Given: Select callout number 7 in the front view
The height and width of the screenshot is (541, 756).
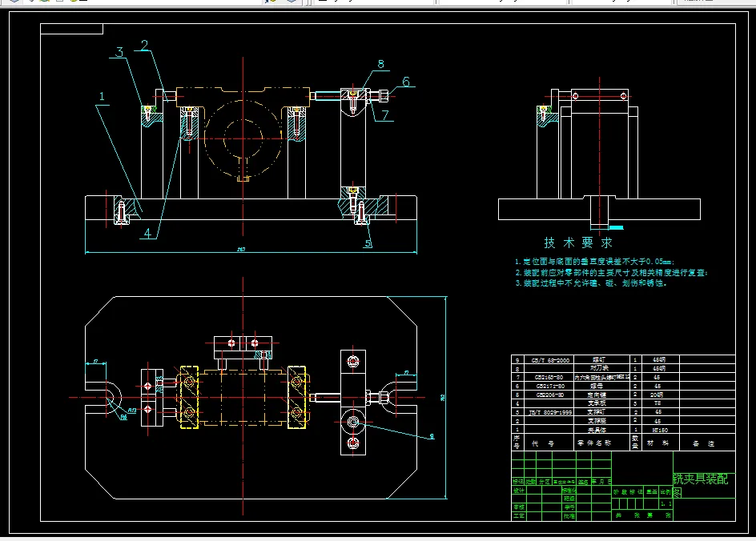Looking at the screenshot, I should 385,115.
